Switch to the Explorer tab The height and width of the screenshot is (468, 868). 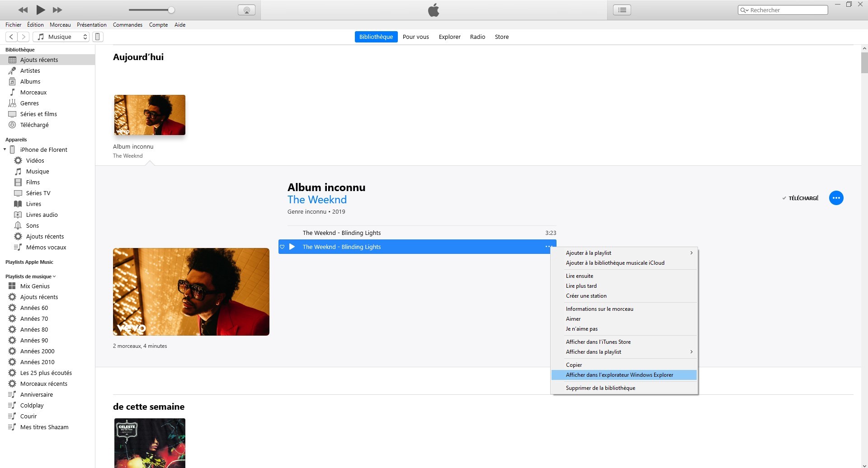[449, 37]
